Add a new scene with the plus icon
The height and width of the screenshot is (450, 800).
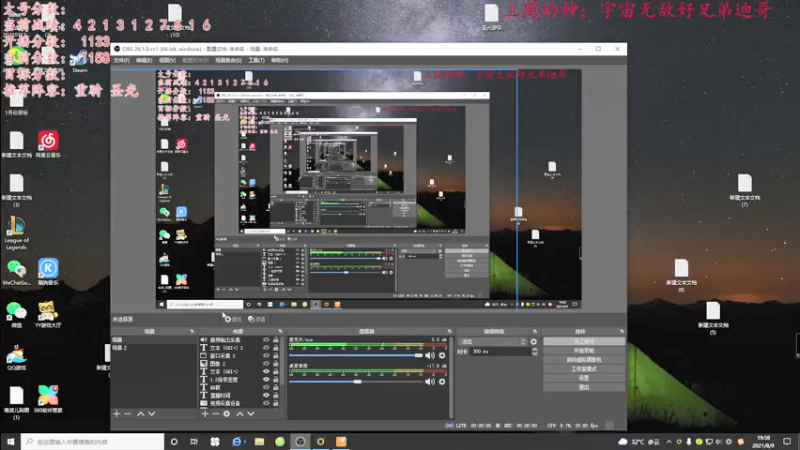(116, 414)
